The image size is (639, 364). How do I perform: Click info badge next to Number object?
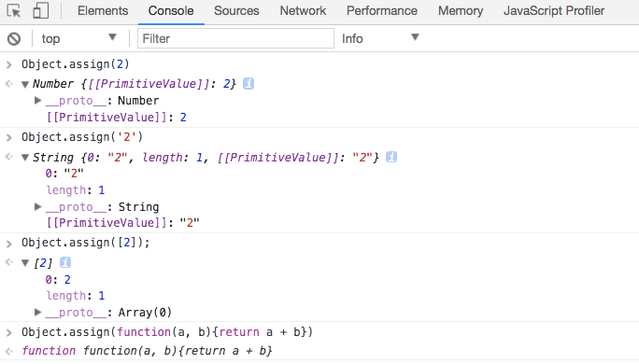point(248,83)
